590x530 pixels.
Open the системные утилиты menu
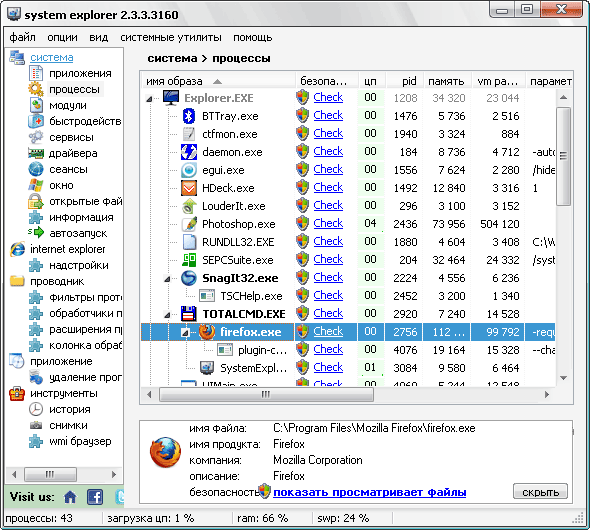pyautogui.click(x=171, y=38)
